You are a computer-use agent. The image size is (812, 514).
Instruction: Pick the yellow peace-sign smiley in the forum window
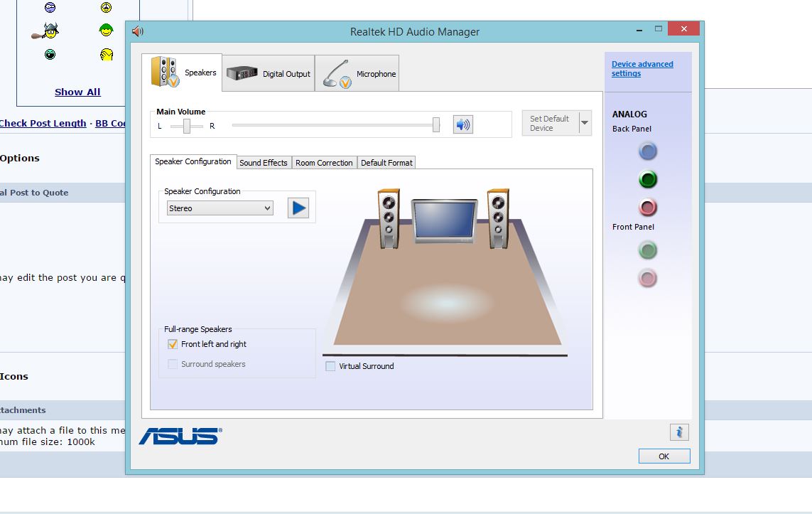click(x=106, y=7)
